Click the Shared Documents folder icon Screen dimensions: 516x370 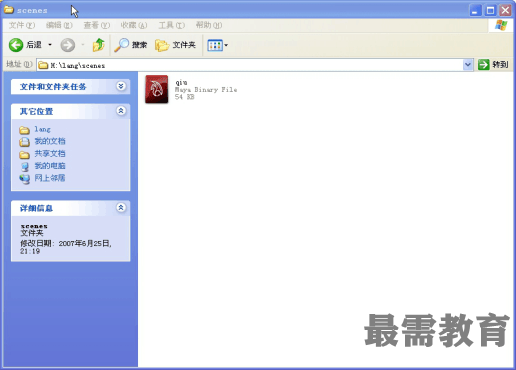tap(24, 154)
